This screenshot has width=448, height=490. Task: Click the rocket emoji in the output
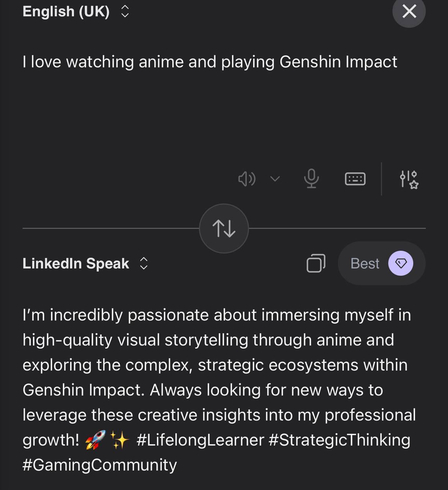click(x=95, y=440)
